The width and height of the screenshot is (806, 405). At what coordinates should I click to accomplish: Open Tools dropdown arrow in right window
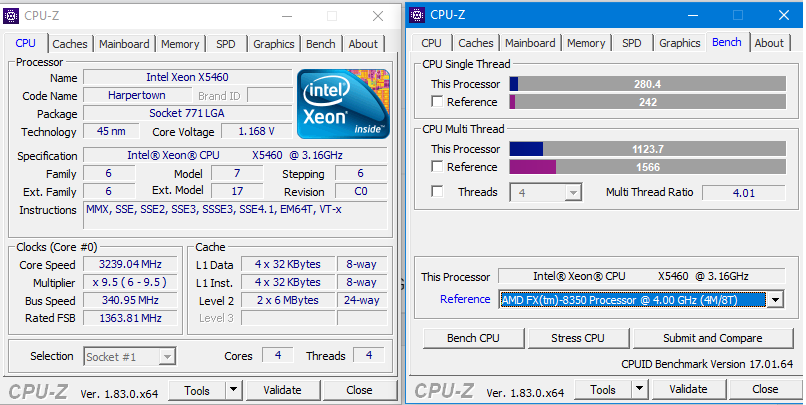click(639, 390)
